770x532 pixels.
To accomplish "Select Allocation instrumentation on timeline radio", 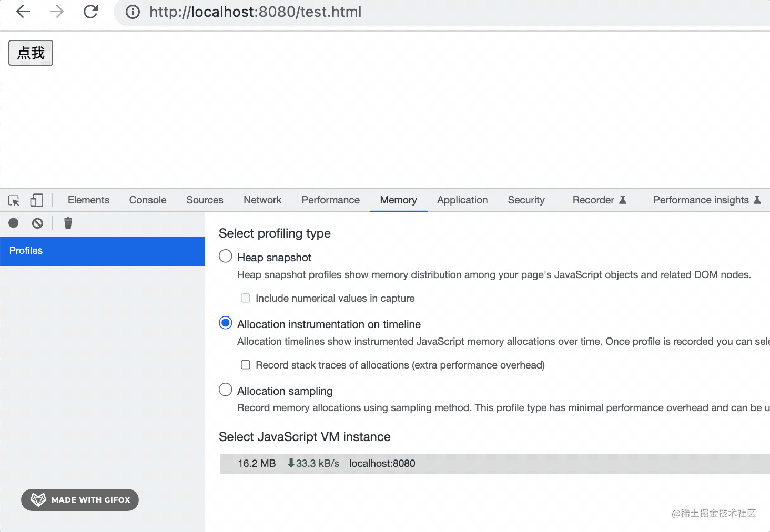I will click(226, 323).
